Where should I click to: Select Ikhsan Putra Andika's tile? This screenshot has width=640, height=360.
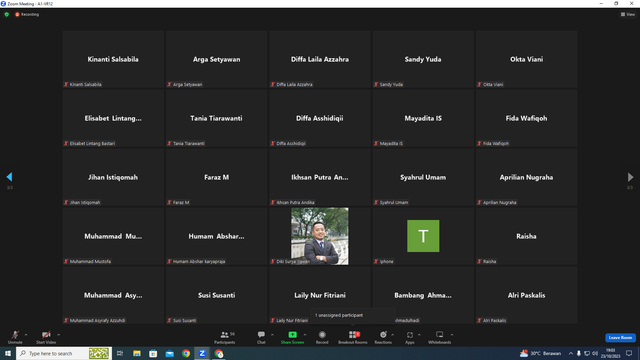[x=320, y=177]
